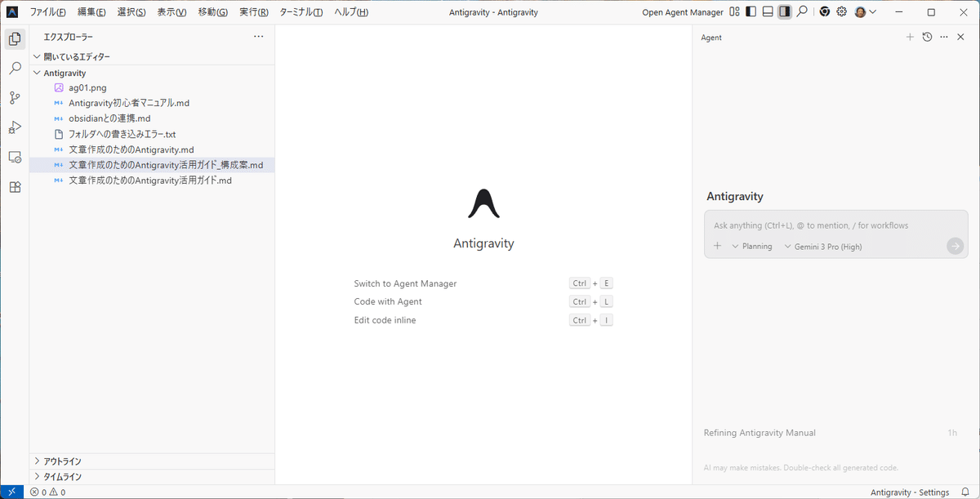
Task: Click the remote window indicator in status bar
Action: pos(12,492)
